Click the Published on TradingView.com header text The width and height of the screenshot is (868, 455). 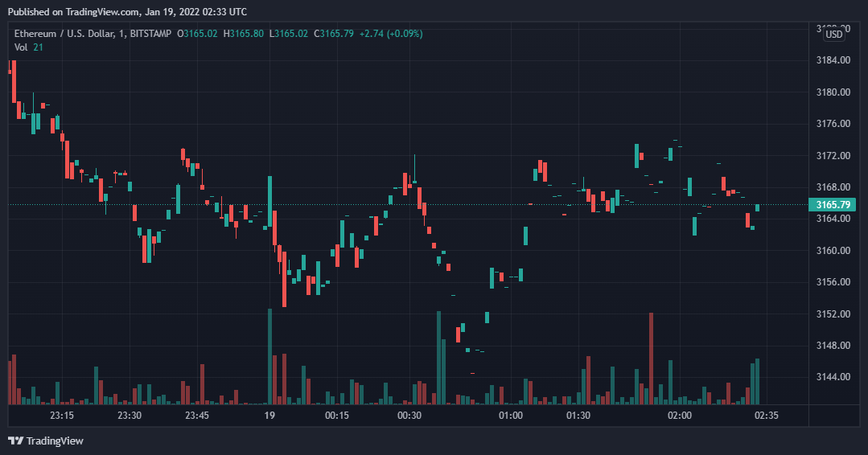[x=127, y=11]
